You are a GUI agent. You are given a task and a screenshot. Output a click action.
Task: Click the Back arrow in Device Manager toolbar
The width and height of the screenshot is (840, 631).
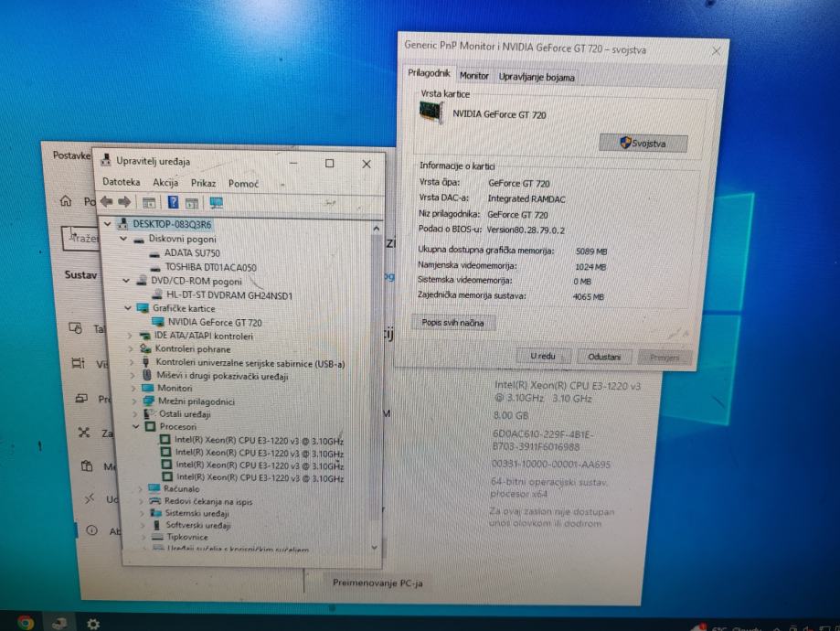(x=106, y=201)
